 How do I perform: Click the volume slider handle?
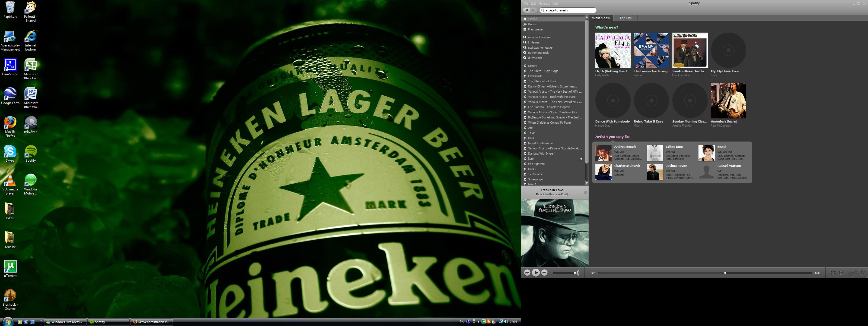575,273
